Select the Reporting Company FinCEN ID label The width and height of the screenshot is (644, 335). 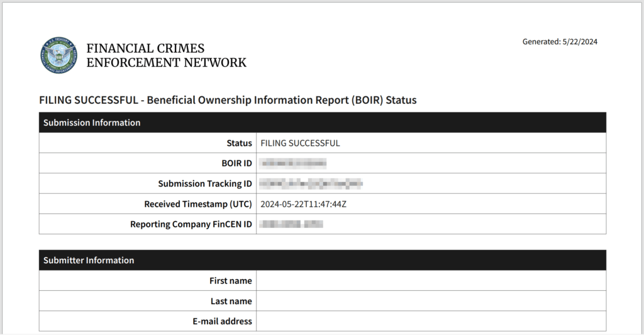(191, 224)
